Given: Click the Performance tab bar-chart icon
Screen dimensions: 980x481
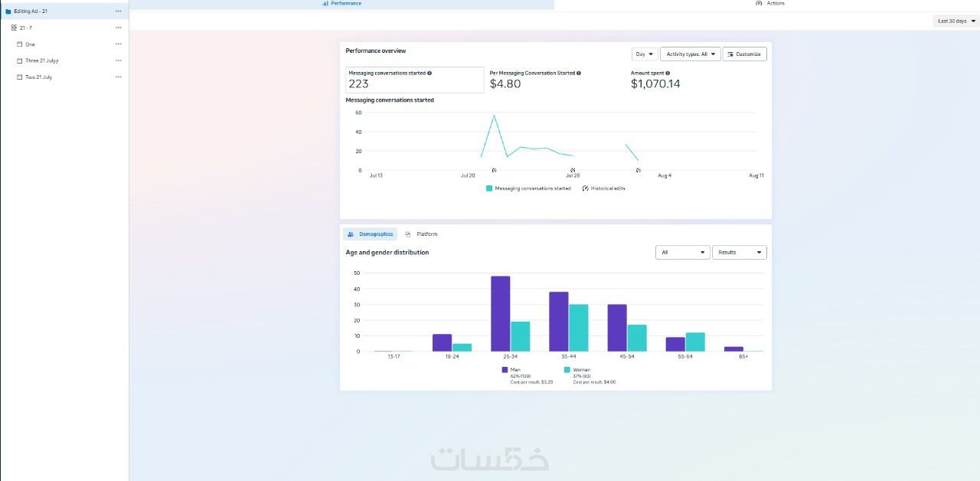Looking at the screenshot, I should tap(325, 3).
